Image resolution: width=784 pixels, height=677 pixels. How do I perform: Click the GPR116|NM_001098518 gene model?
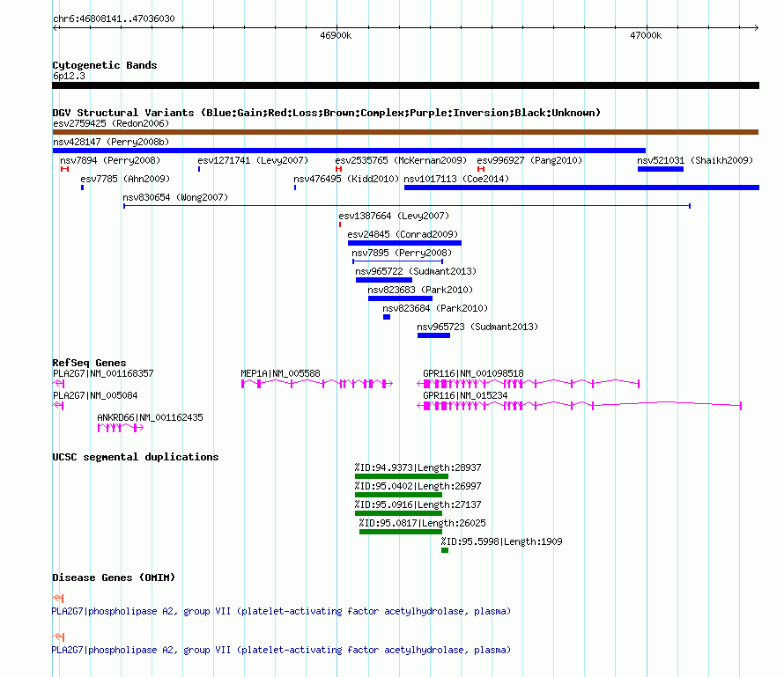[528, 384]
